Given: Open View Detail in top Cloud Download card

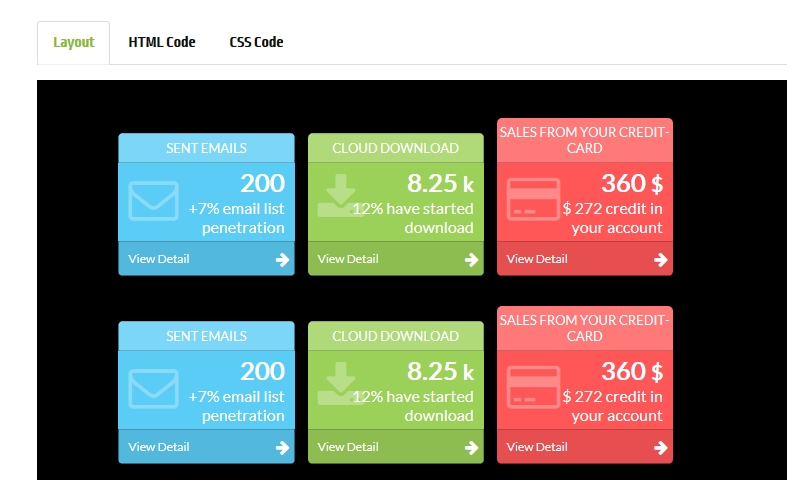Looking at the screenshot, I should tap(348, 259).
